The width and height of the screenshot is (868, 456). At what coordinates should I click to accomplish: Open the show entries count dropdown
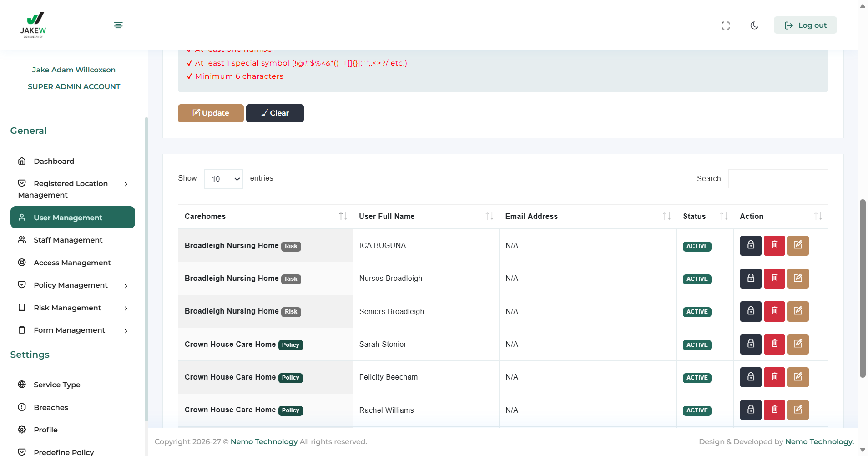point(223,179)
